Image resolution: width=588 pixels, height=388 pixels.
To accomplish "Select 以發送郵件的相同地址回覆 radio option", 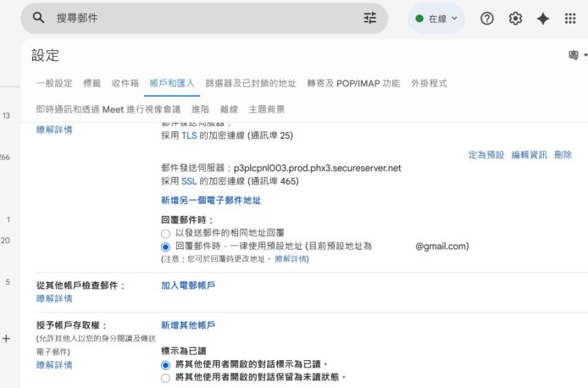I will (166, 232).
